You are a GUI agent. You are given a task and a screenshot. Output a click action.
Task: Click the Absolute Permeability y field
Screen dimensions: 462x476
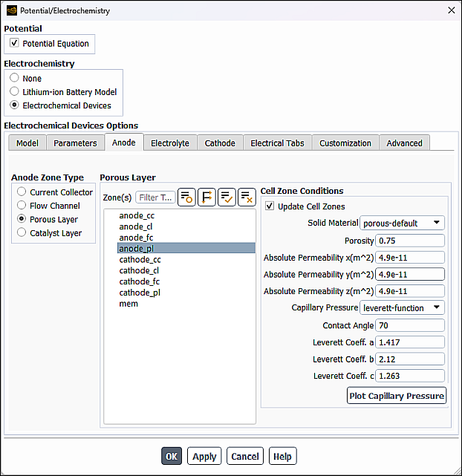coord(410,275)
